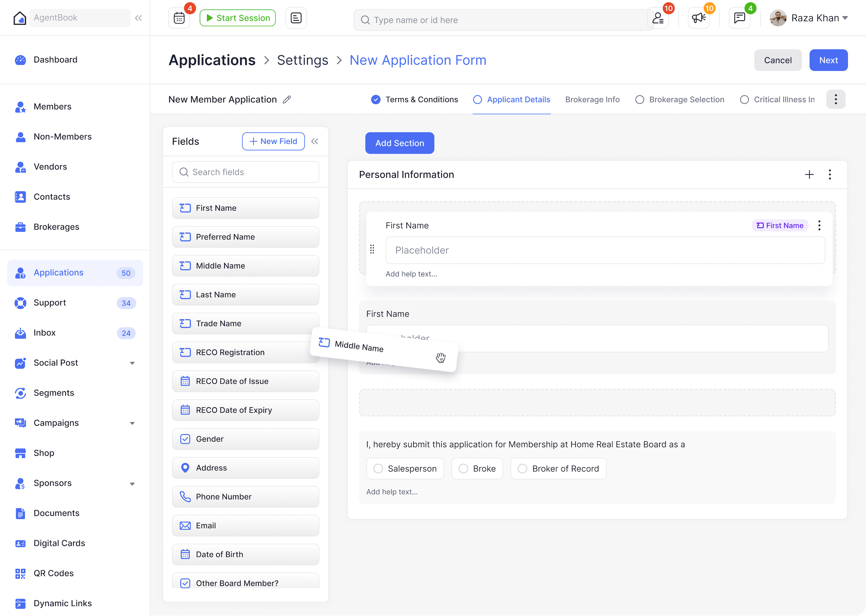Collapse the sidebar with the double chevron
This screenshot has height=616, width=866.
tap(138, 17)
